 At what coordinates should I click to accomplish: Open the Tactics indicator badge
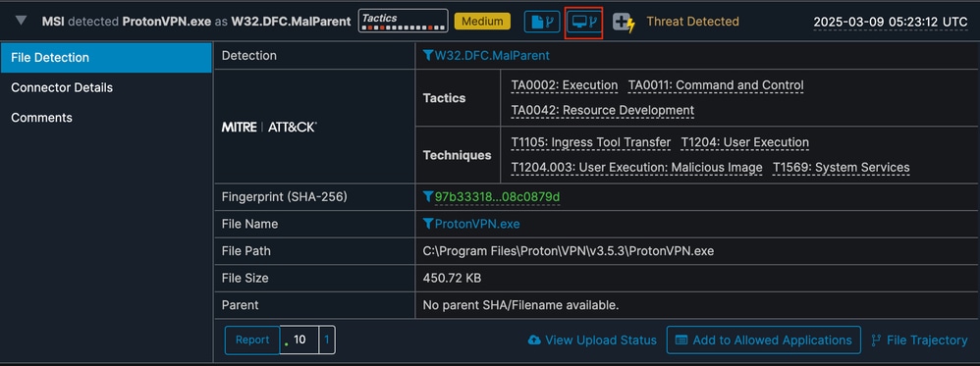coord(404,21)
